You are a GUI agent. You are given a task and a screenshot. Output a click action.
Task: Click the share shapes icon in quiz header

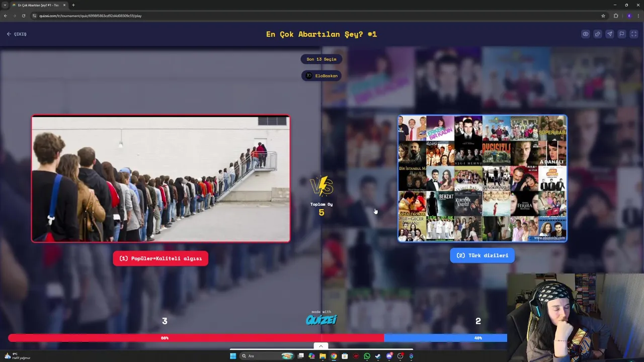[598, 34]
